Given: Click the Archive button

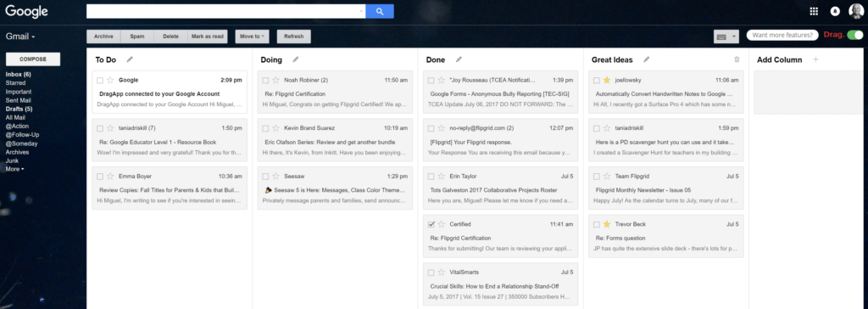Looking at the screenshot, I should click(x=103, y=37).
